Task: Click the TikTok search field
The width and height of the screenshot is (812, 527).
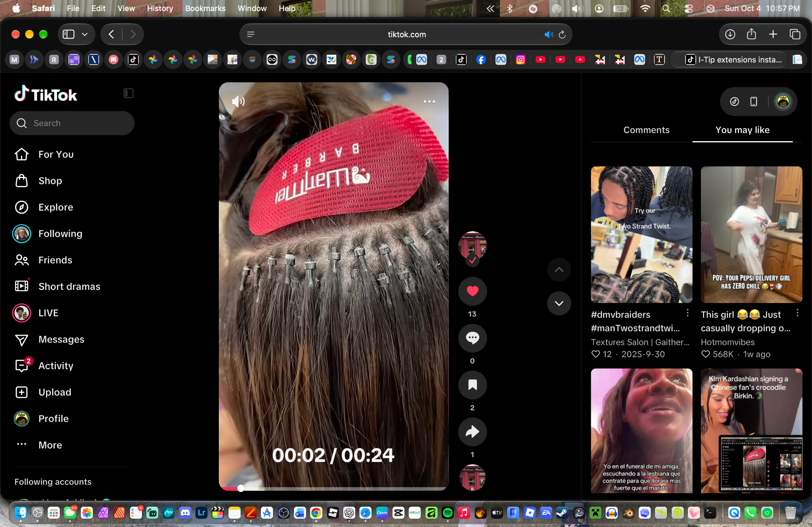Action: pos(72,123)
